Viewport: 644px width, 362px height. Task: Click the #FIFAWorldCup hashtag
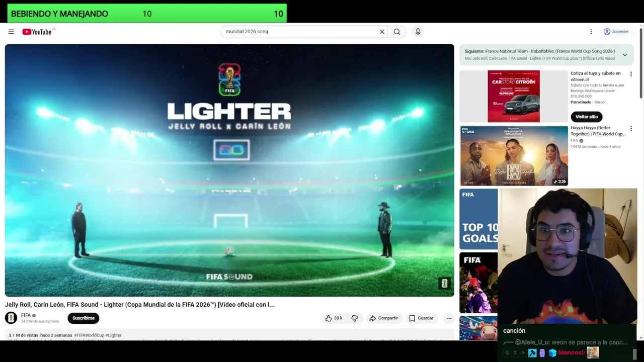[x=89, y=335]
